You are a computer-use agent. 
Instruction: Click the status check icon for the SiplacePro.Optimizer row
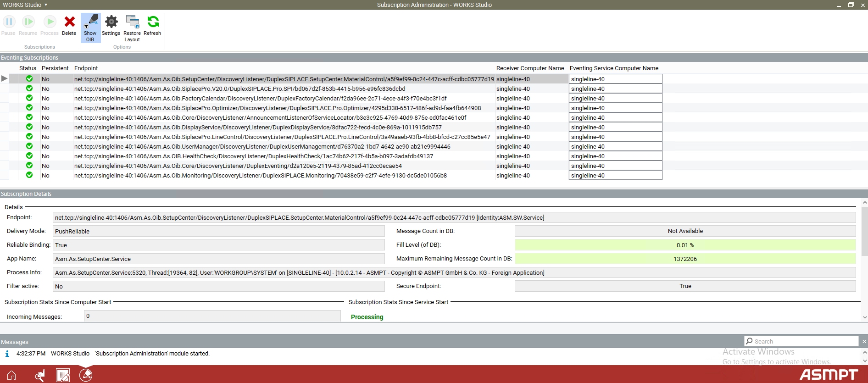point(29,108)
